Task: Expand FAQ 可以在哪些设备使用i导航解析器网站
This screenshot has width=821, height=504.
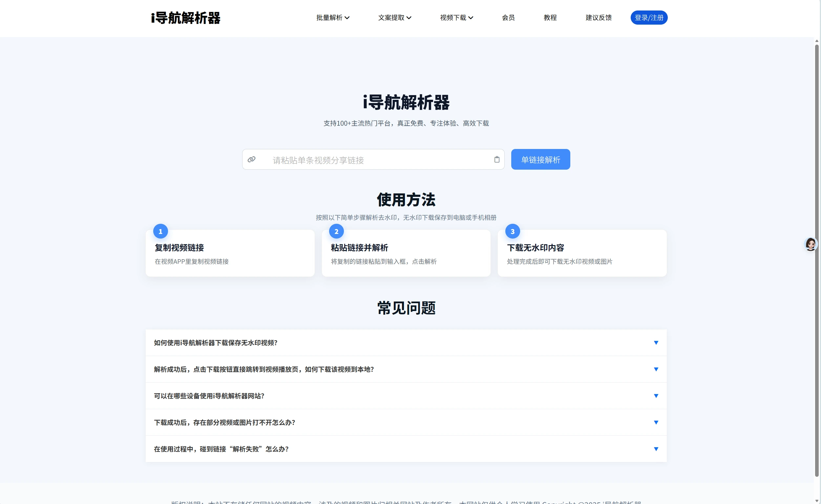Action: [x=406, y=396]
